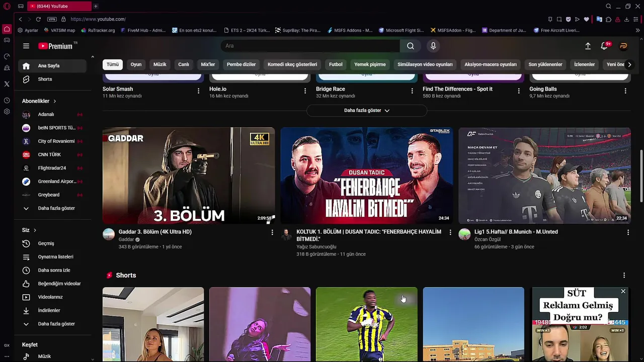Click the search magnifier button
This screenshot has height=362, width=644.
pyautogui.click(x=411, y=46)
